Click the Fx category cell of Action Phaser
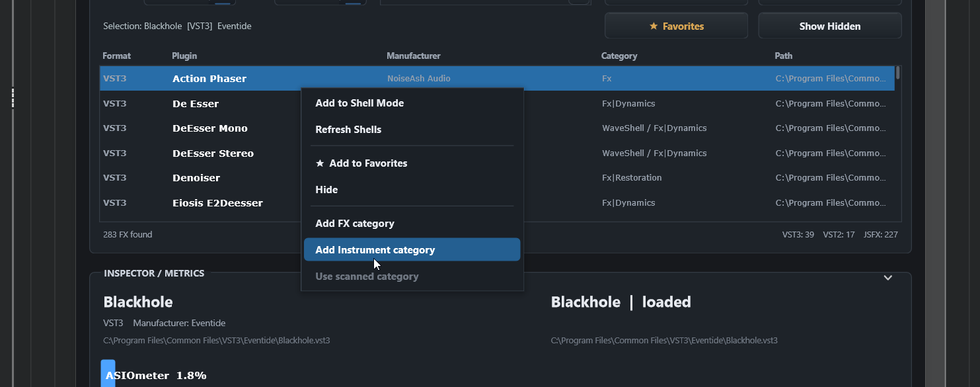The image size is (980, 387). [607, 79]
